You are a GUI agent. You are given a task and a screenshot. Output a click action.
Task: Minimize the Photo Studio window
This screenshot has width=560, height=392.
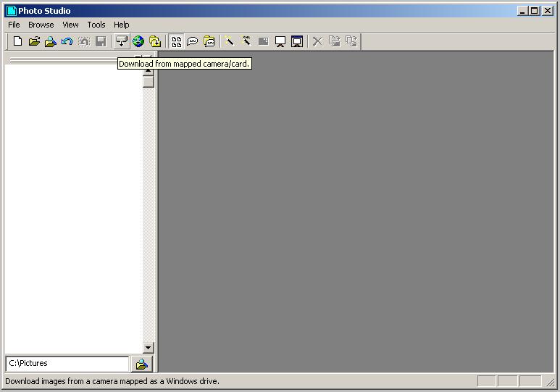pyautogui.click(x=522, y=11)
